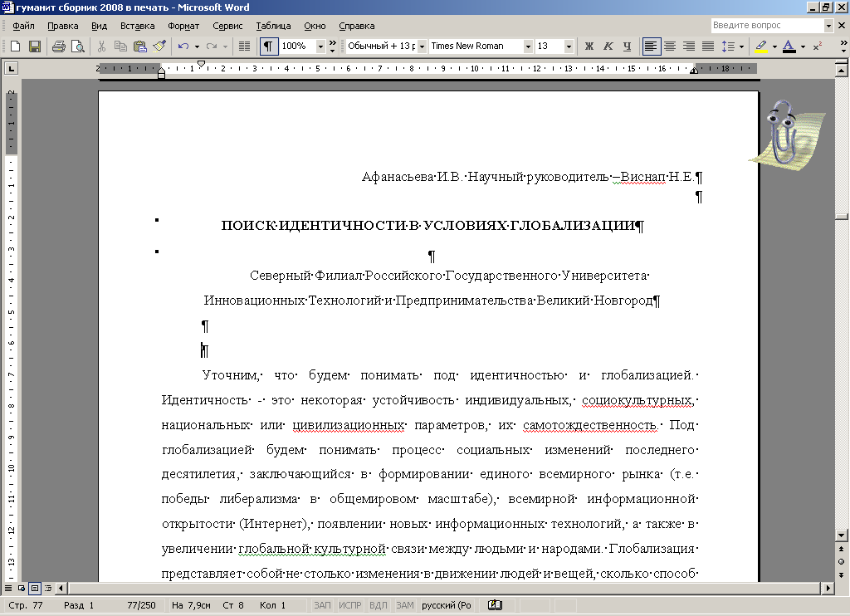Open the font size 13 dropdown

click(x=569, y=46)
